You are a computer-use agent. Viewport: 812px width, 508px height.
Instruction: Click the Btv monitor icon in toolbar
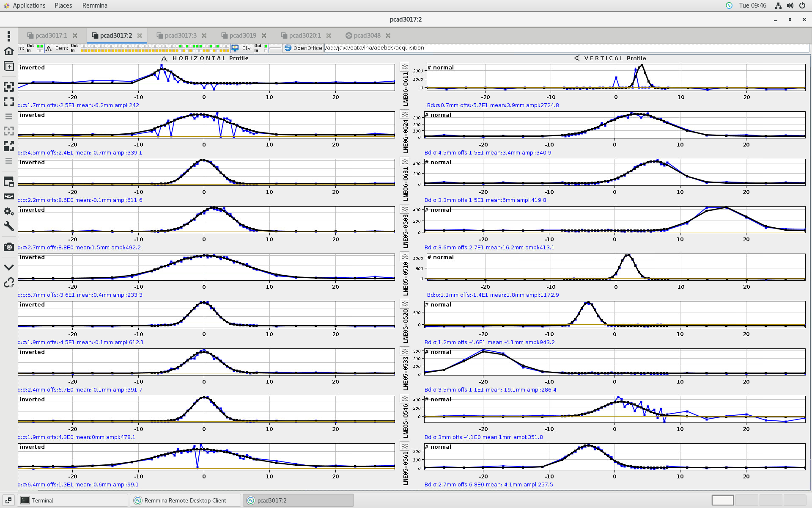(x=235, y=48)
